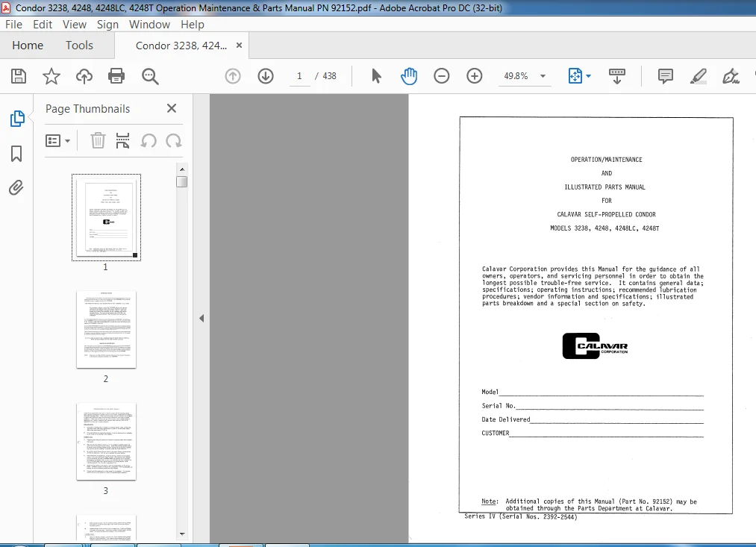Viewport: 756px width, 547px height.
Task: Click 'OPERATION/MAINTENANCE' heading text
Action: 607,160
